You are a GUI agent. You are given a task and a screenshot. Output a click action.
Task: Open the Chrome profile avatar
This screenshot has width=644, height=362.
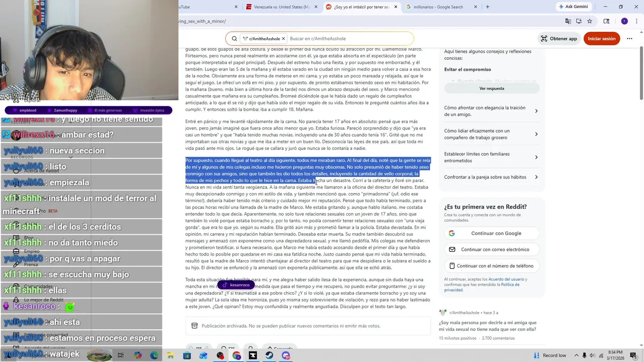pos(624,21)
